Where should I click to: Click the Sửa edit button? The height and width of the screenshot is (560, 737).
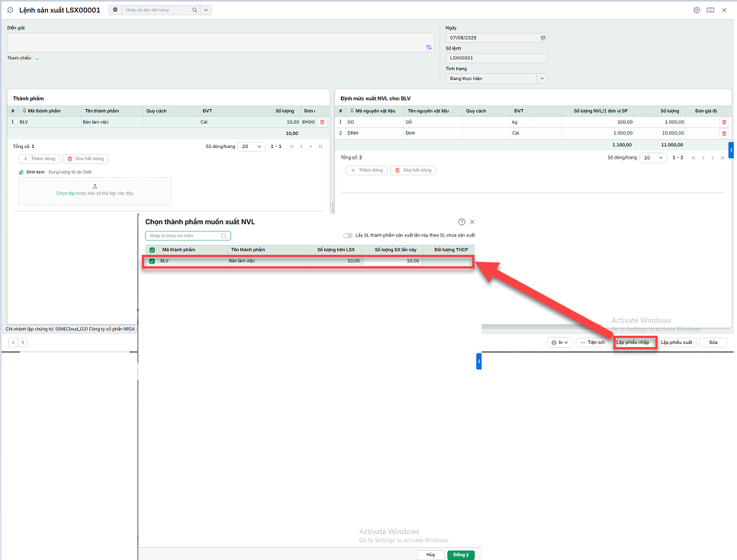[713, 343]
